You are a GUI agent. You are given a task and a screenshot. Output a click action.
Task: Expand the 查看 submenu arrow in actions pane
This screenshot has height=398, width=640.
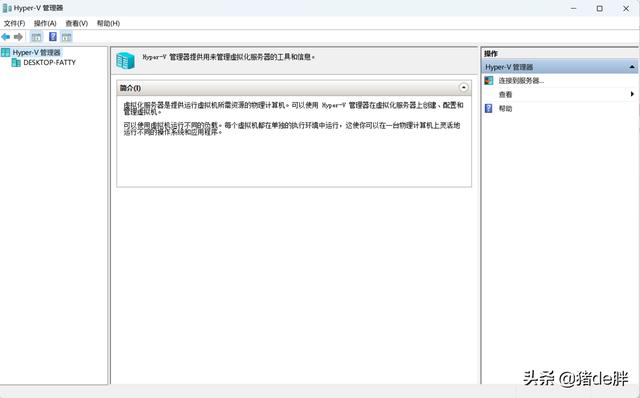(x=632, y=94)
